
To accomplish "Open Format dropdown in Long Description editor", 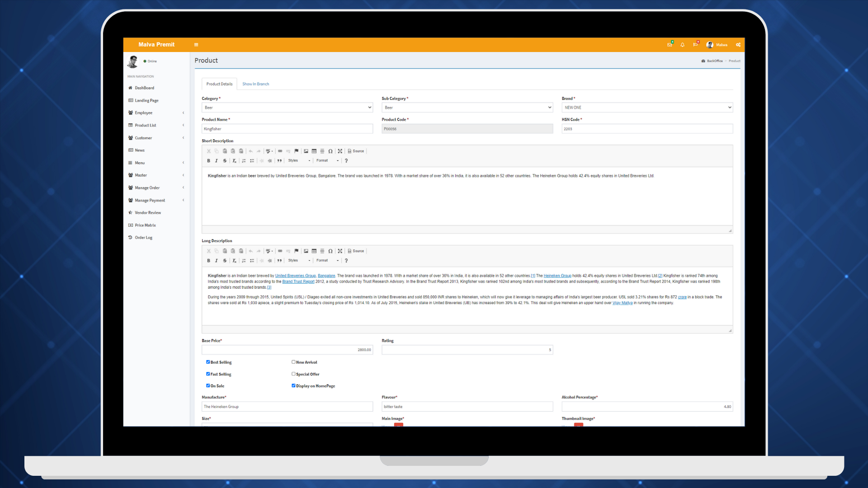I will (x=327, y=261).
